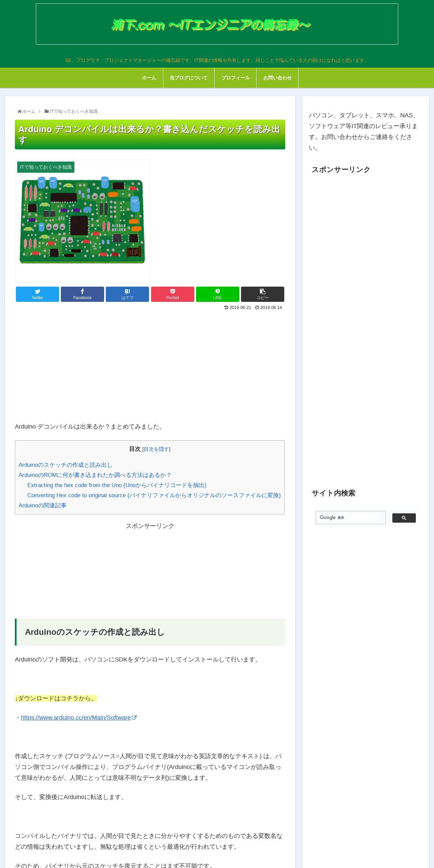This screenshot has height=868, width=434.
Task: Jump to ArduinoのROMに何が書き込まれたか section
Action: (x=95, y=475)
